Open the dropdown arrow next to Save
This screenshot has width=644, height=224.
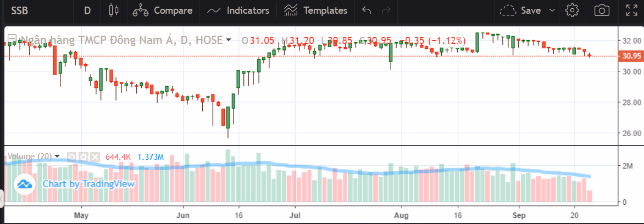[x=552, y=10]
